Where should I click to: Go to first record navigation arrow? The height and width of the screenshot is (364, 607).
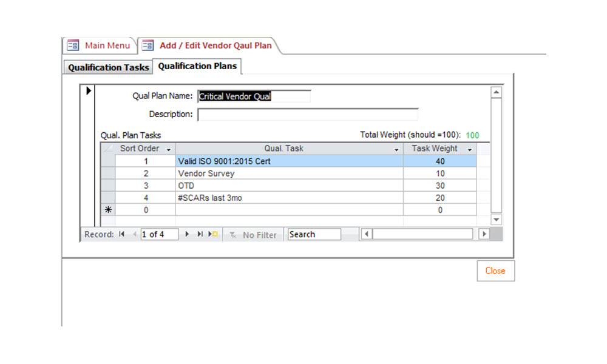point(122,234)
